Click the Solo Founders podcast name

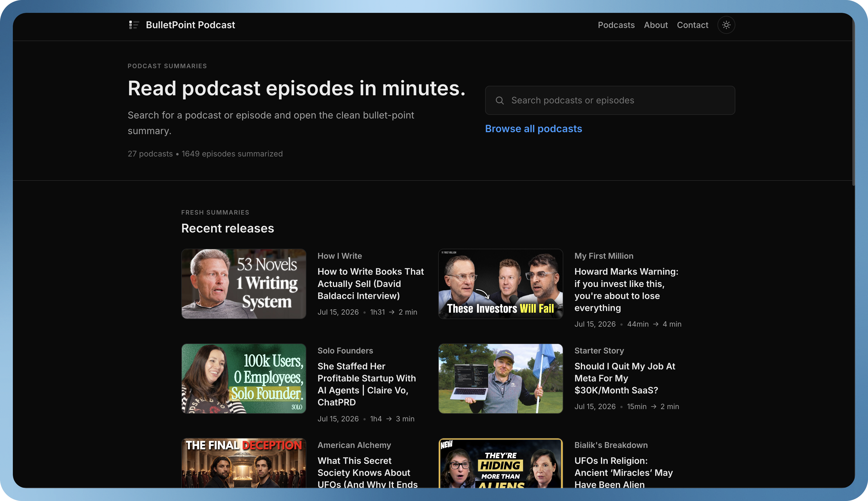click(x=345, y=351)
